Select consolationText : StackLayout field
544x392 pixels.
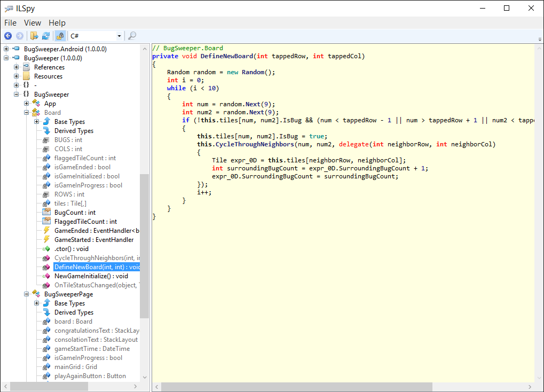[96, 340]
